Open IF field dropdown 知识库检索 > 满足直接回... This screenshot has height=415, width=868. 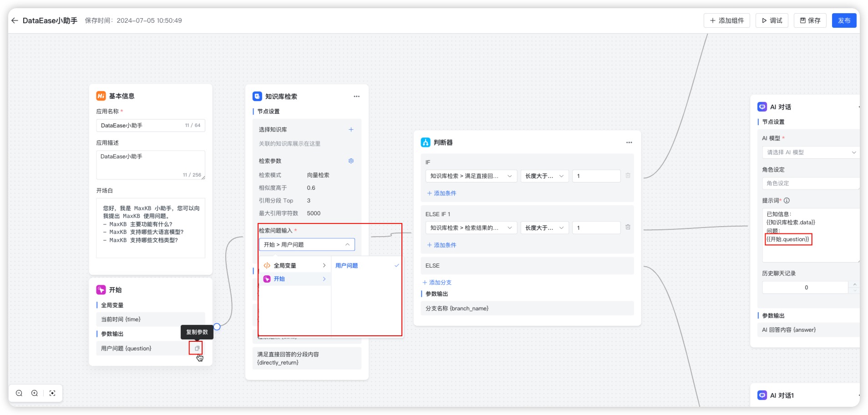pyautogui.click(x=471, y=176)
